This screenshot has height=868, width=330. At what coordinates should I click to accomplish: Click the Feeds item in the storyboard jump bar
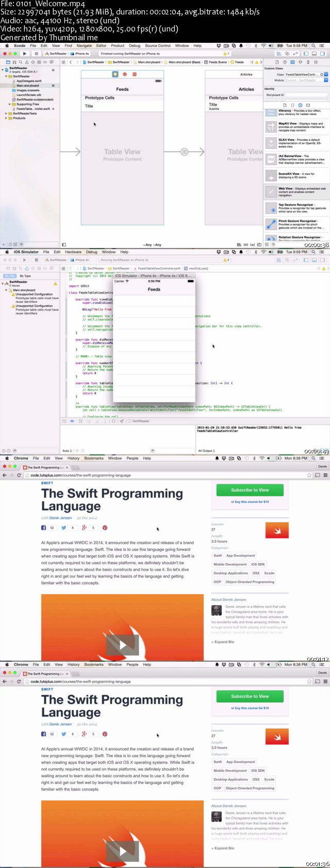237,62
